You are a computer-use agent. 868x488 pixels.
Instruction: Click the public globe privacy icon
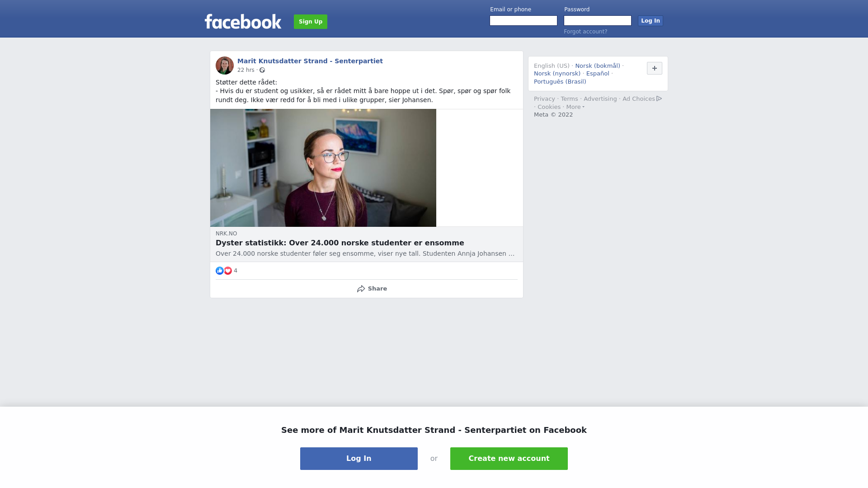(x=262, y=70)
